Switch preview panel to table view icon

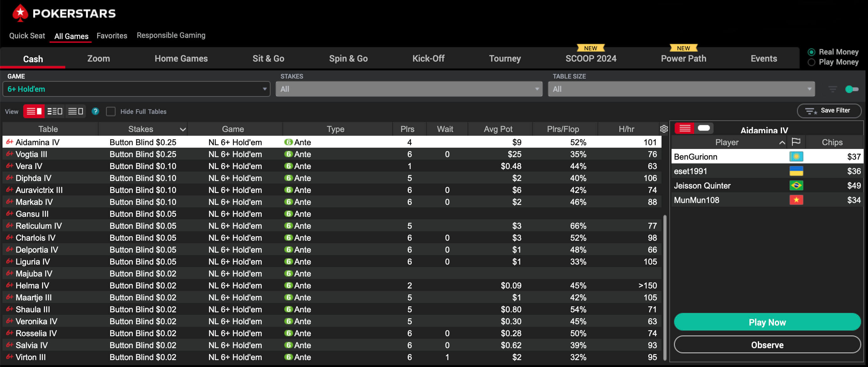tap(704, 128)
